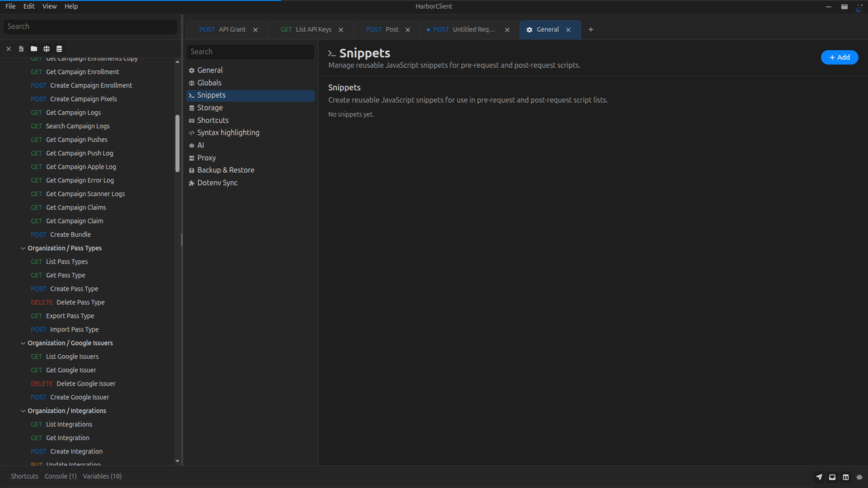Open General settings section
Screen dimensions: 868x488
coord(251,70)
